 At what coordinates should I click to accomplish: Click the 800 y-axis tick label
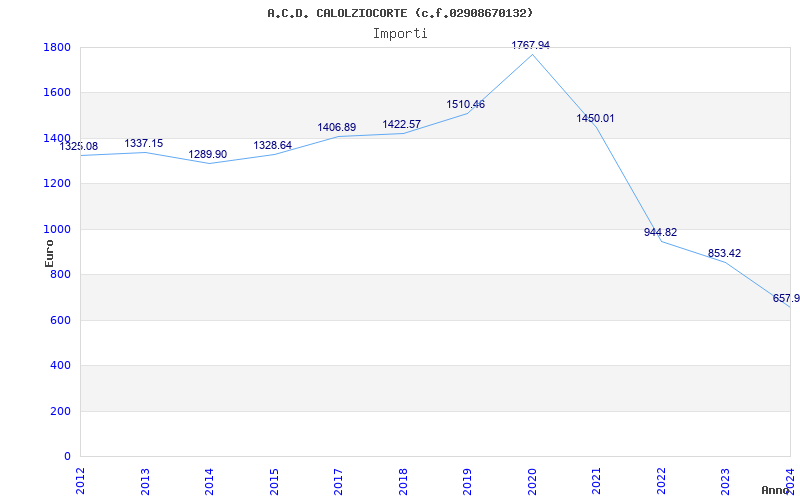60,275
